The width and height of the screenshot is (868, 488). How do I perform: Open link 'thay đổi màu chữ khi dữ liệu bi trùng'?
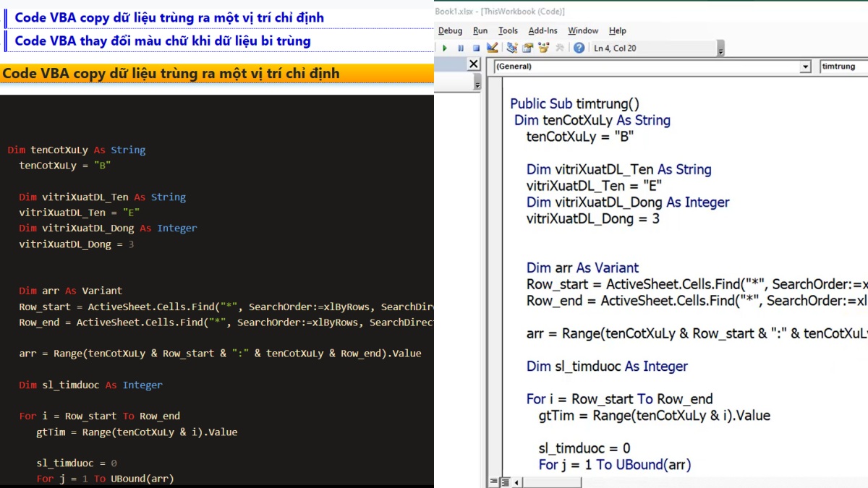point(163,40)
